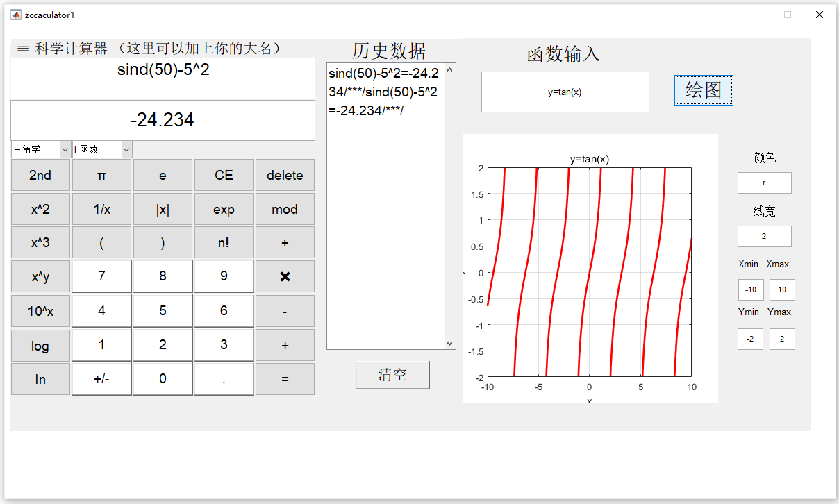Click the ln natural log button
The height and width of the screenshot is (504, 839).
pos(40,379)
